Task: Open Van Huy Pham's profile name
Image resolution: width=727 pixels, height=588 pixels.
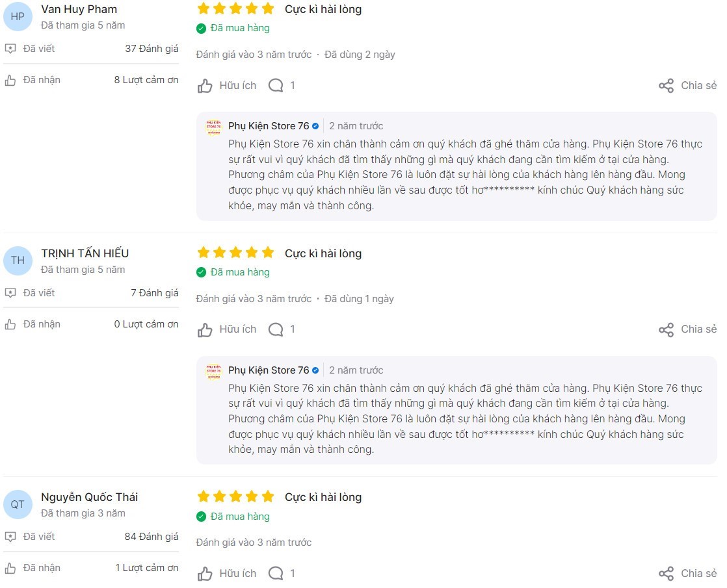Action: pyautogui.click(x=79, y=9)
